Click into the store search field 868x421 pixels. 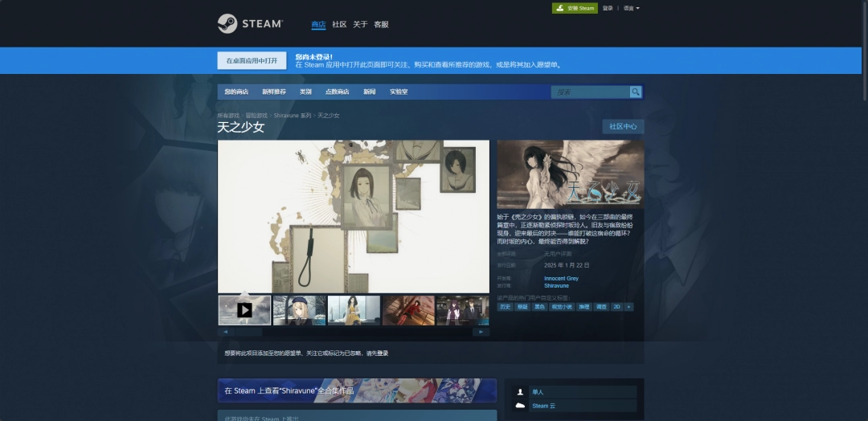(591, 92)
